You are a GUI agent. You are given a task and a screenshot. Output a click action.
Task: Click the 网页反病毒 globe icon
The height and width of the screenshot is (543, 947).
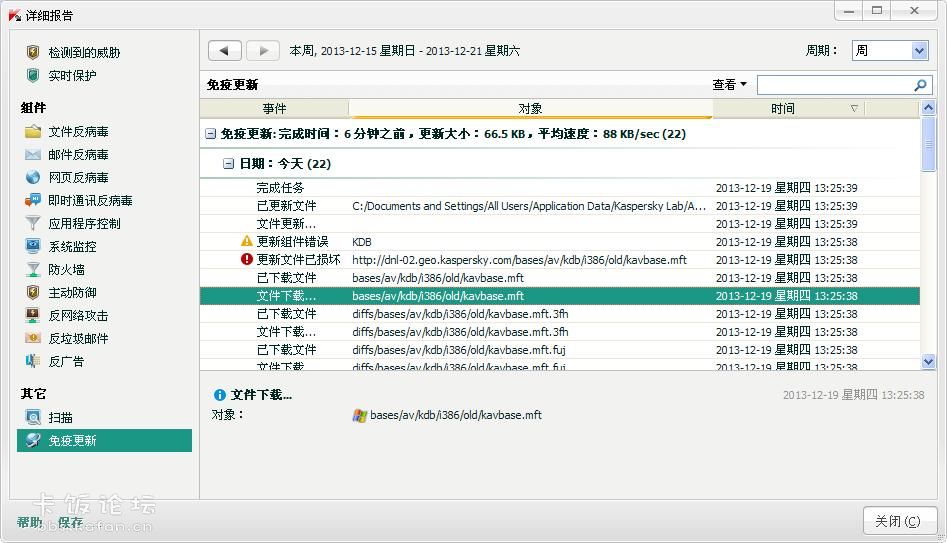coord(33,178)
